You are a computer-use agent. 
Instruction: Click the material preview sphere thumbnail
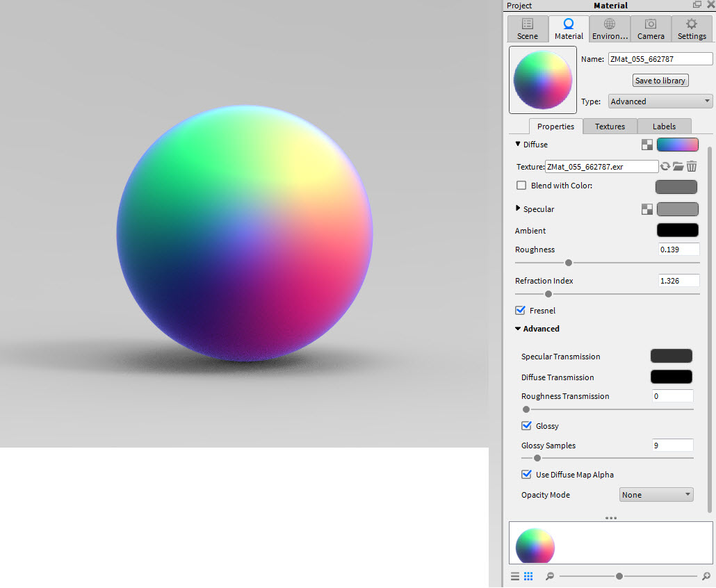(543, 80)
